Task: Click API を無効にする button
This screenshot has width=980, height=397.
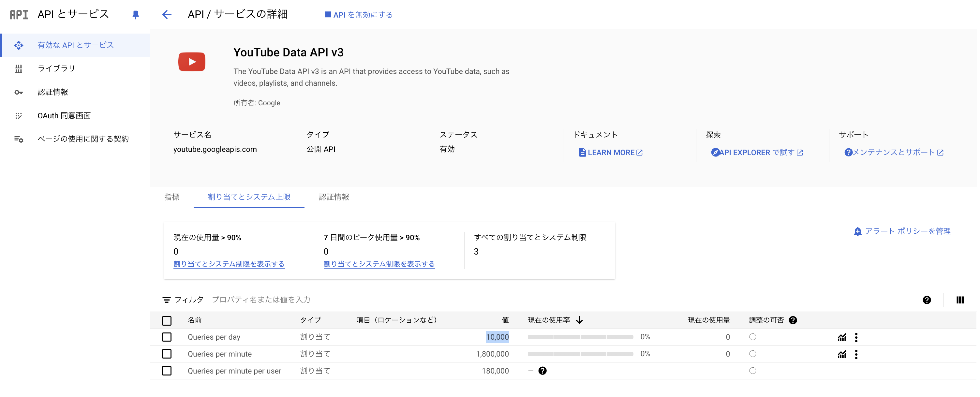Action: pos(359,15)
